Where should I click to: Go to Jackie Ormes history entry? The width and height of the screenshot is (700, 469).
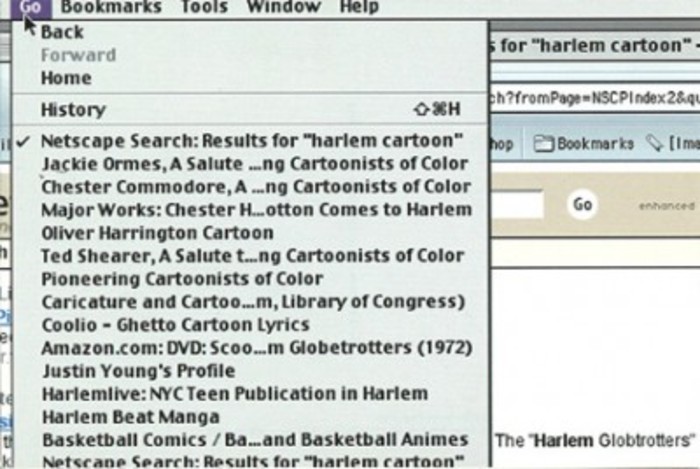point(250,164)
